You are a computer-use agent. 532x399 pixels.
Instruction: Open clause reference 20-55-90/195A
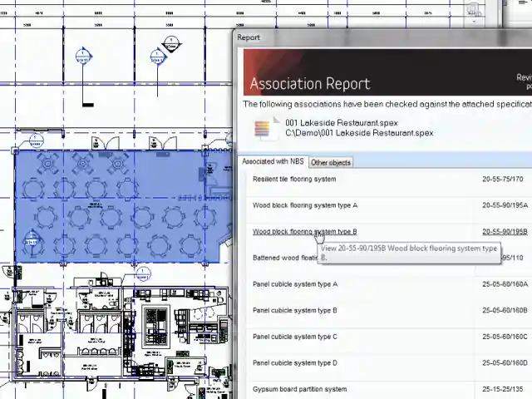(505, 205)
